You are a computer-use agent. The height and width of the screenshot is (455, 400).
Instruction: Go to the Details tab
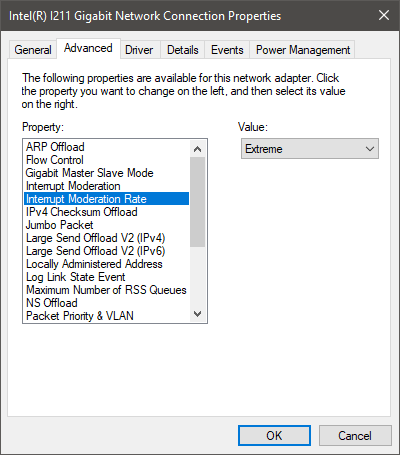click(183, 50)
